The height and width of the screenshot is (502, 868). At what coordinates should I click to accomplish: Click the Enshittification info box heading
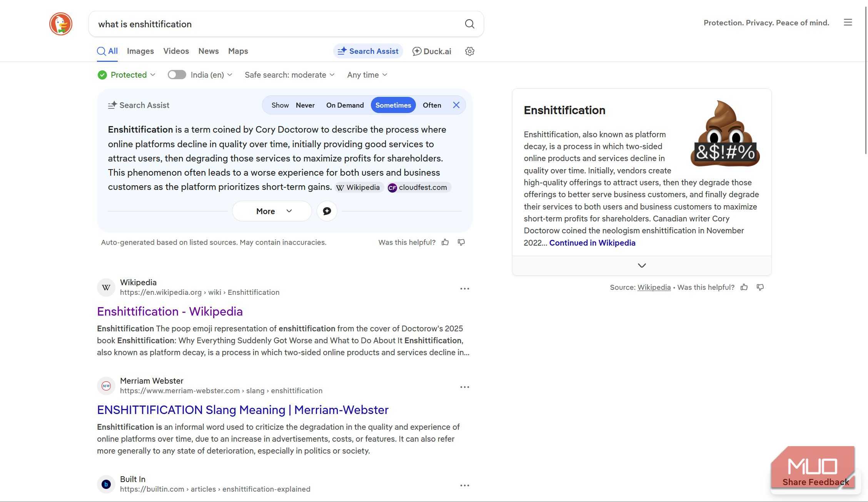(x=564, y=110)
